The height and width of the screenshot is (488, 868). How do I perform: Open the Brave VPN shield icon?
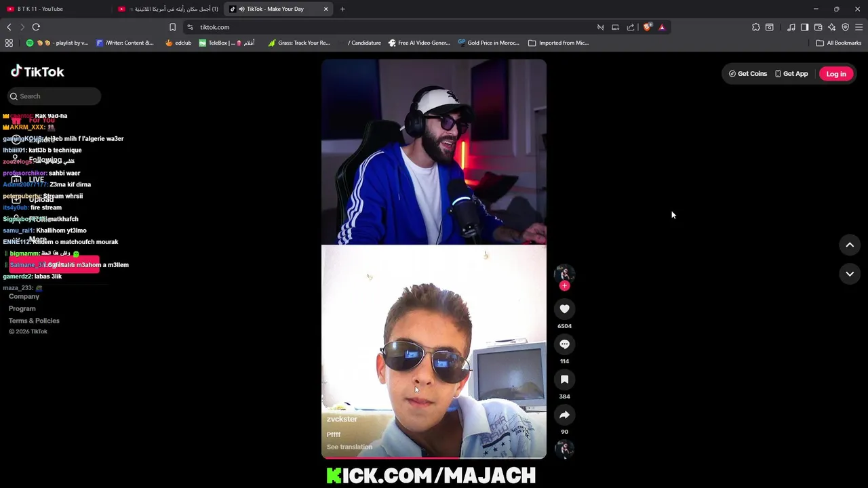[845, 27]
